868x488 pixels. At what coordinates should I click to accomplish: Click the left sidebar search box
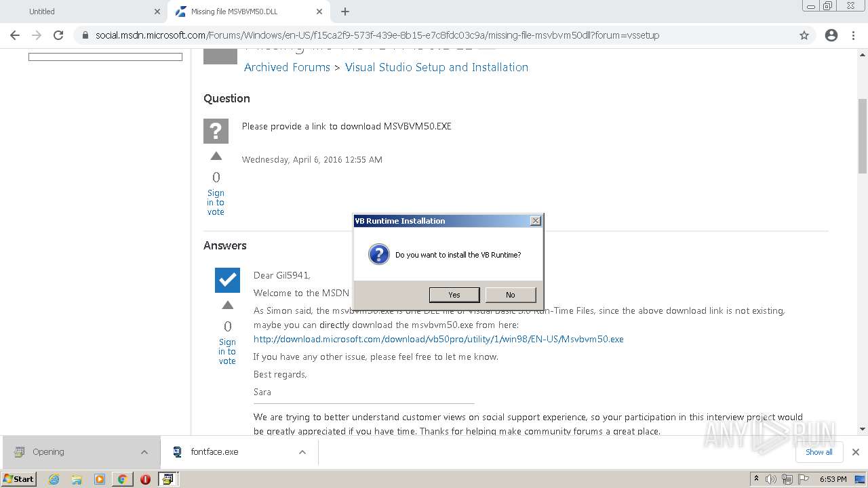(x=105, y=57)
